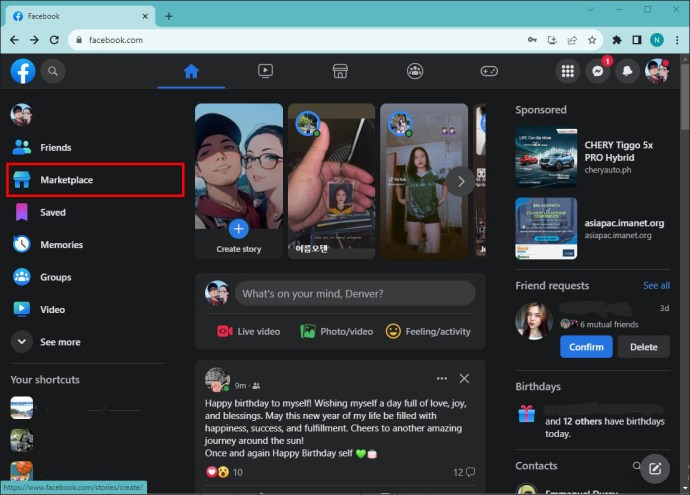Confirm the friend request
Screen dimensions: 690x495
pos(586,347)
